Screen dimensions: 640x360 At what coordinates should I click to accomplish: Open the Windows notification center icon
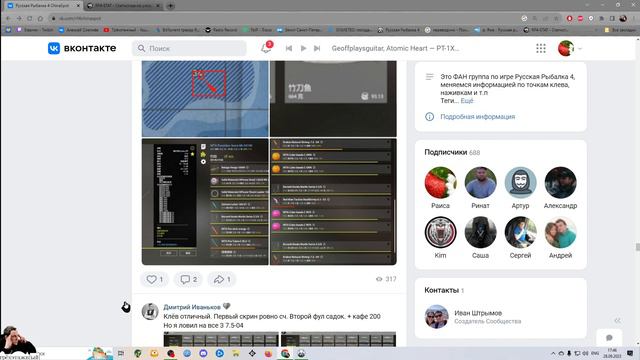630,353
